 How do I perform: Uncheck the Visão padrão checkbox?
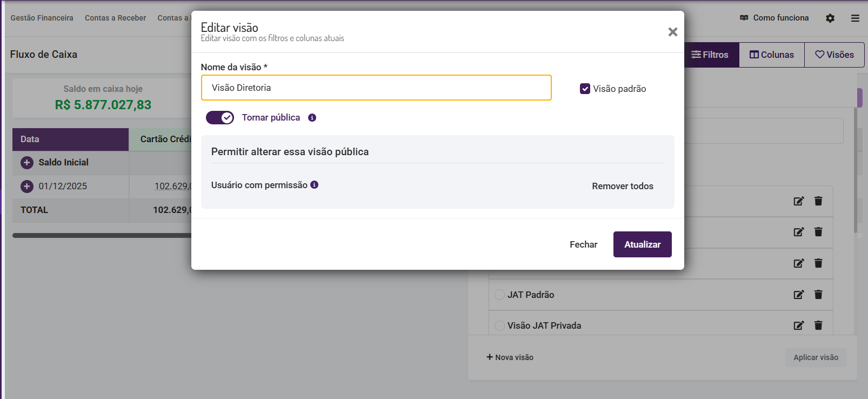tap(585, 89)
